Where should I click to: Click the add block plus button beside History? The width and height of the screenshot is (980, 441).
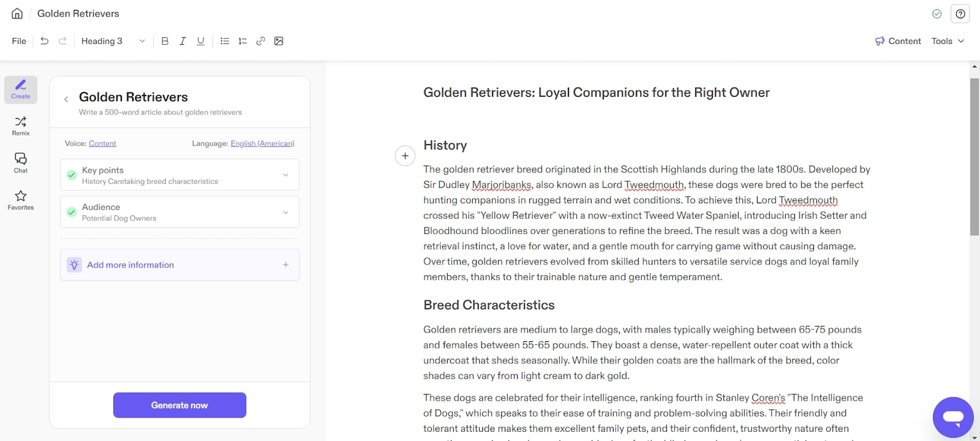[405, 156]
